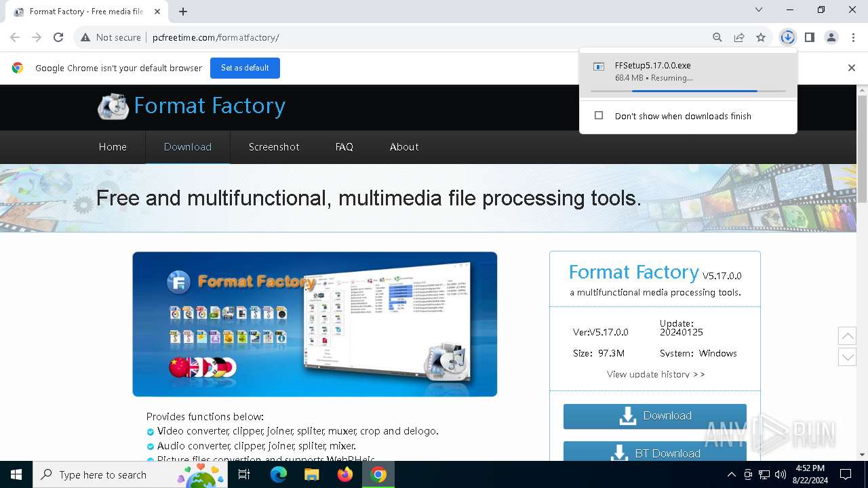868x488 pixels.
Task: Open the FAQ menu item
Action: (344, 147)
